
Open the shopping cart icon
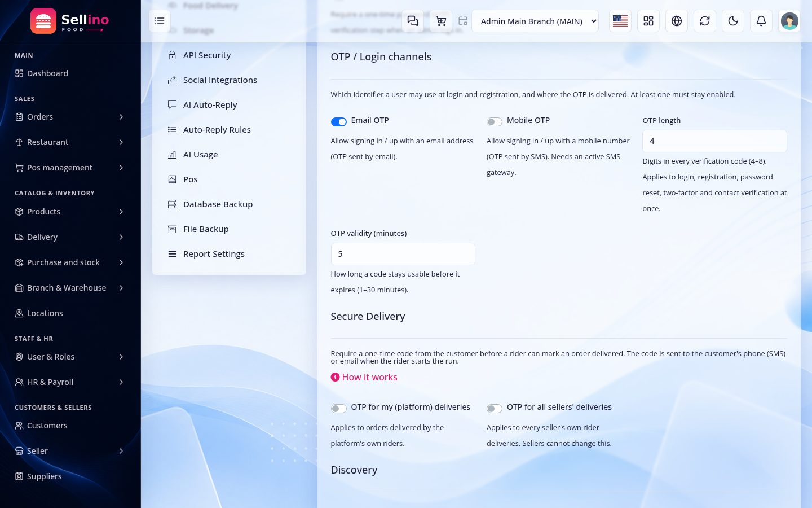pos(441,21)
